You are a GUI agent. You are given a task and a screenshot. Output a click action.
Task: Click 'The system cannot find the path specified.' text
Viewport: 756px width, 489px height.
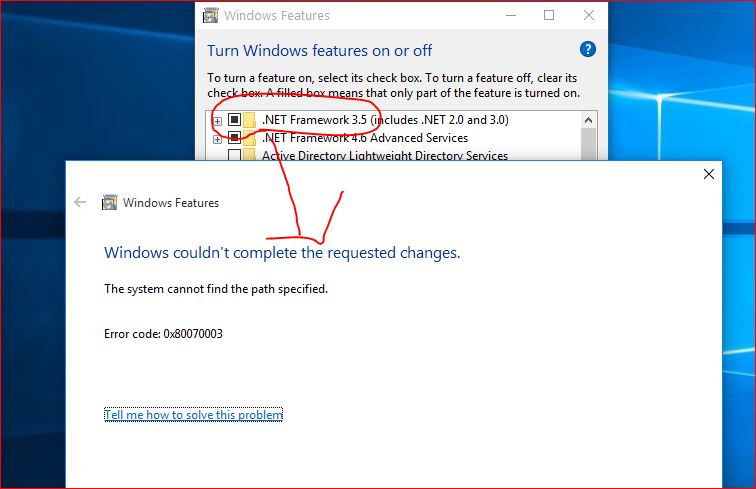click(216, 289)
